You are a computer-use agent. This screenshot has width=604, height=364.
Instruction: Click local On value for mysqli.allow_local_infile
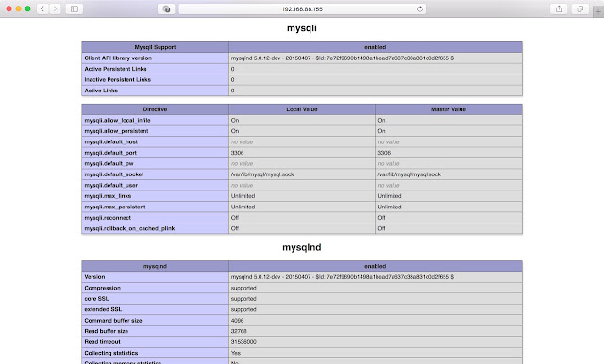click(x=235, y=120)
